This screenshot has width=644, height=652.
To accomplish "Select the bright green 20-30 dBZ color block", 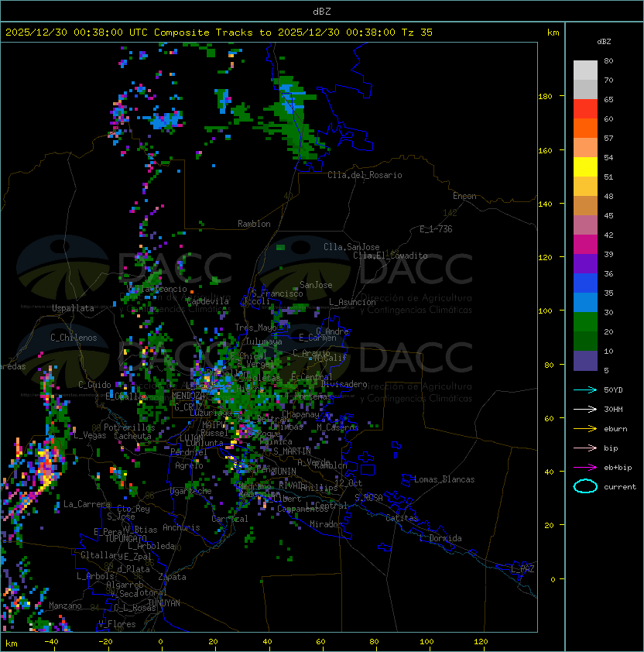I will (585, 321).
